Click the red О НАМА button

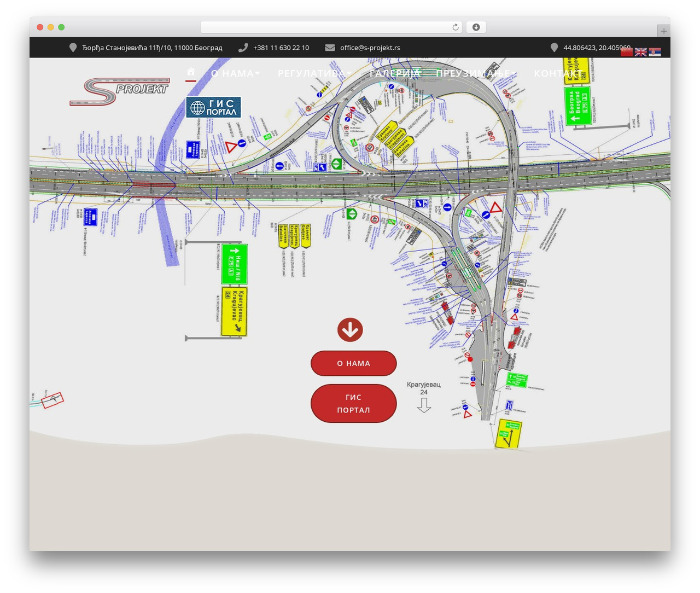[354, 363]
